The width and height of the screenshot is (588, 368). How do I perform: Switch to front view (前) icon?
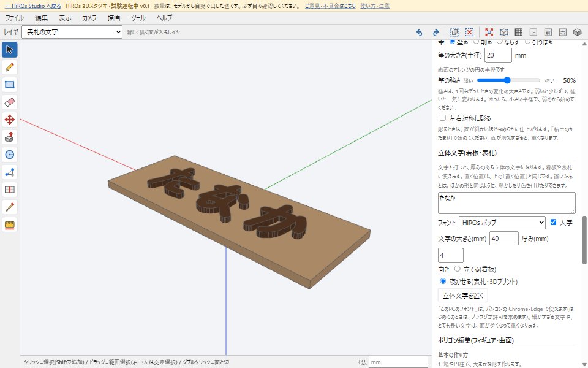[548, 33]
